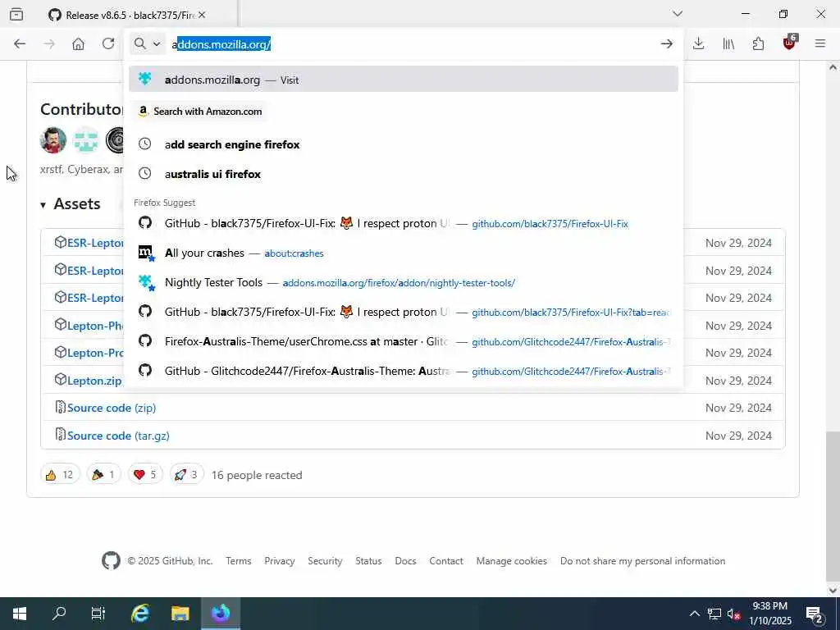Click the Lepton.zip package icon
Image resolution: width=840 pixels, height=630 pixels.
[60, 379]
